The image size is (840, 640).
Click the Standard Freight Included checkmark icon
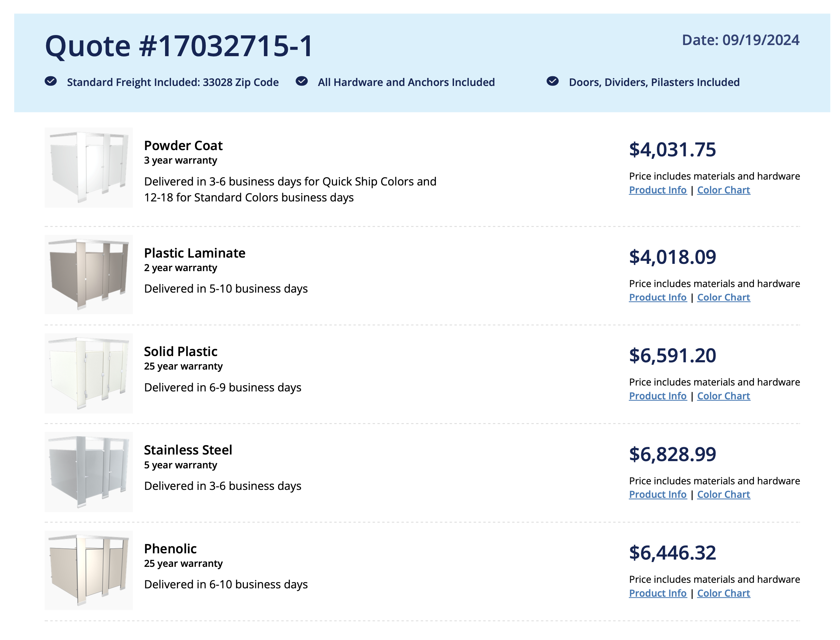click(x=51, y=81)
